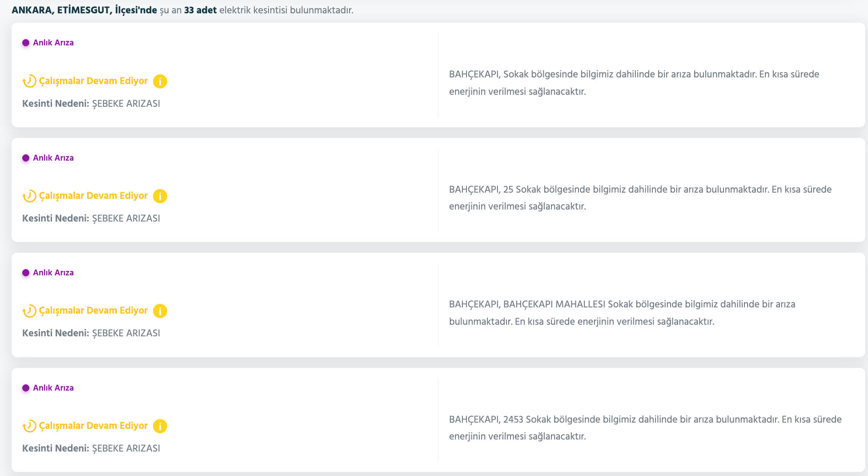This screenshot has height=476, width=868.
Task: Click the purple status dot in the 2453 Sokak card
Action: tap(26, 388)
